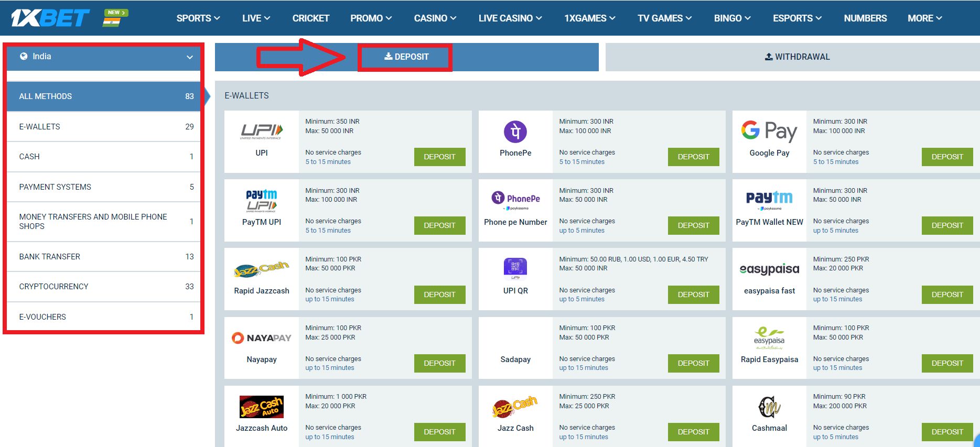The image size is (980, 447).
Task: Click the UPI QR code icon
Action: pos(515,268)
